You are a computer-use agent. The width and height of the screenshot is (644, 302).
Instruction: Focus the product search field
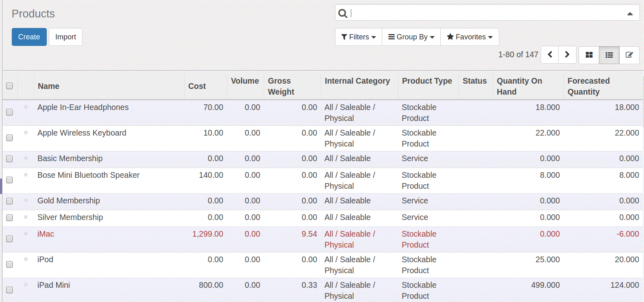pyautogui.click(x=487, y=13)
